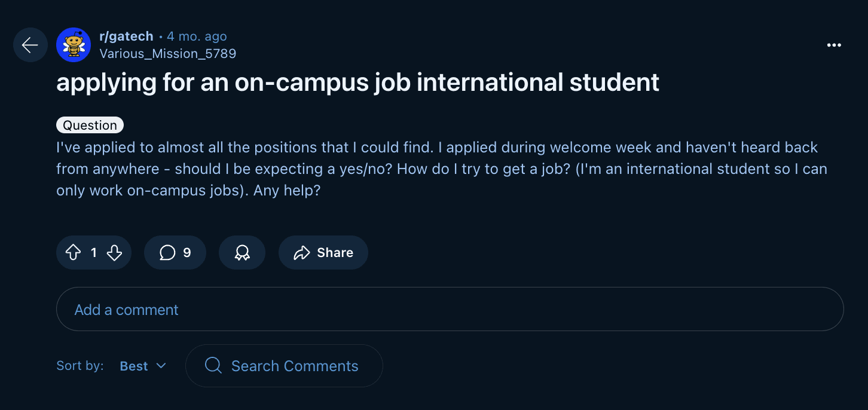The image size is (868, 410).
Task: Click the post body paragraph text
Action: click(441, 169)
